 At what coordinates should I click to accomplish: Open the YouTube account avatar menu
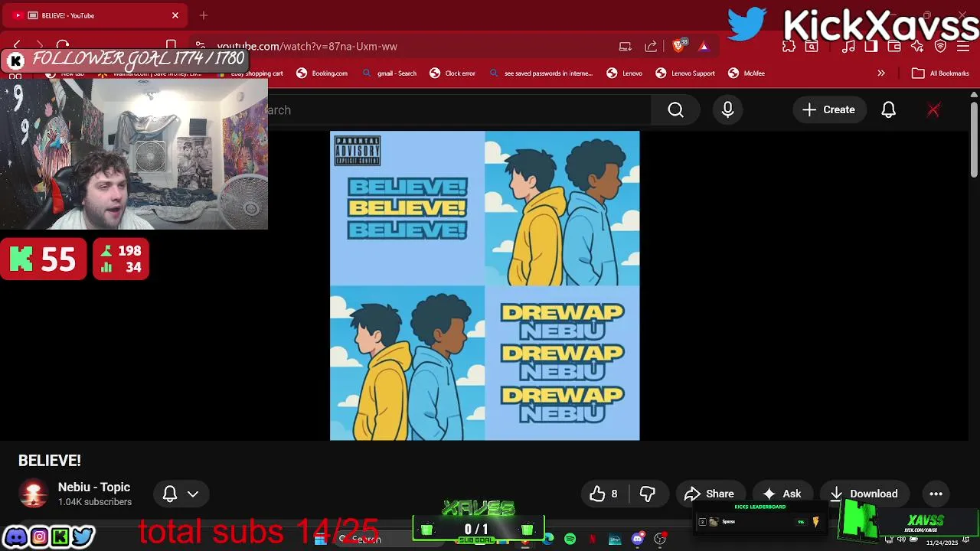(x=933, y=110)
